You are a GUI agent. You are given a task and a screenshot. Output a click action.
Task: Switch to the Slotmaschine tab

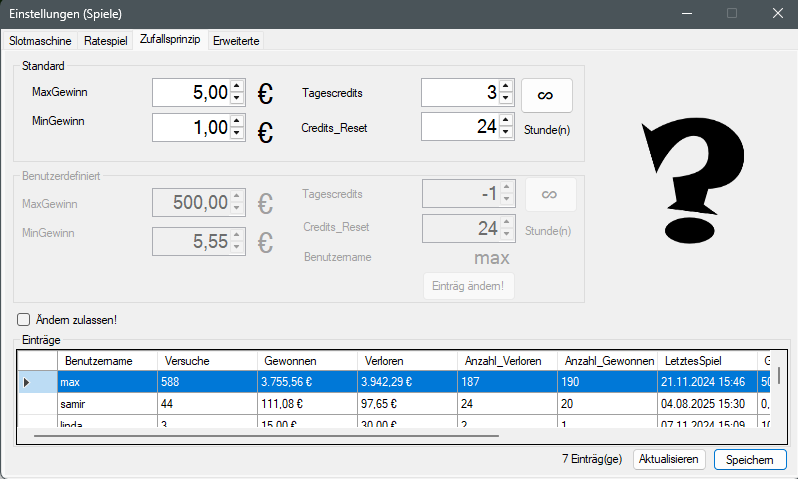(40, 41)
